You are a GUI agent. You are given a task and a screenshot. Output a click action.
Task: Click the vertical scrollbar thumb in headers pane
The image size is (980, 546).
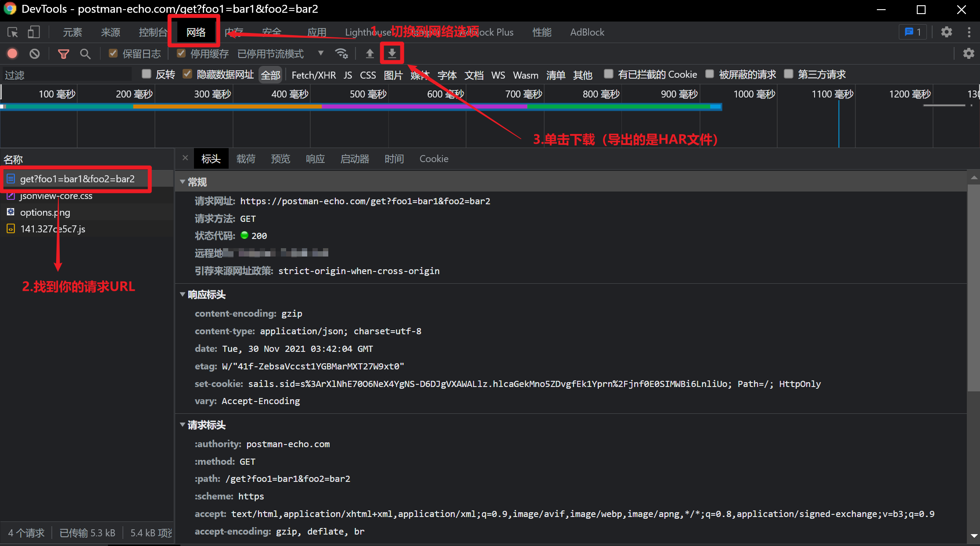(x=974, y=288)
